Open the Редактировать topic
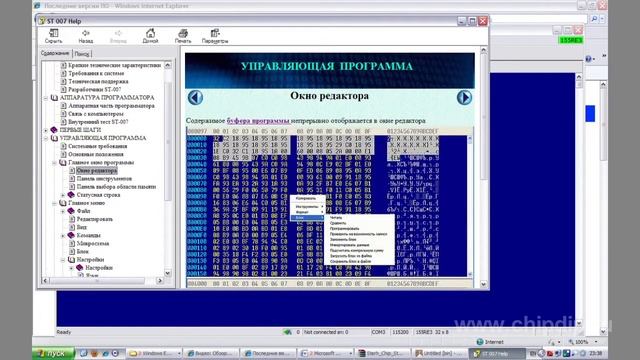The image size is (640, 360). tap(94, 219)
